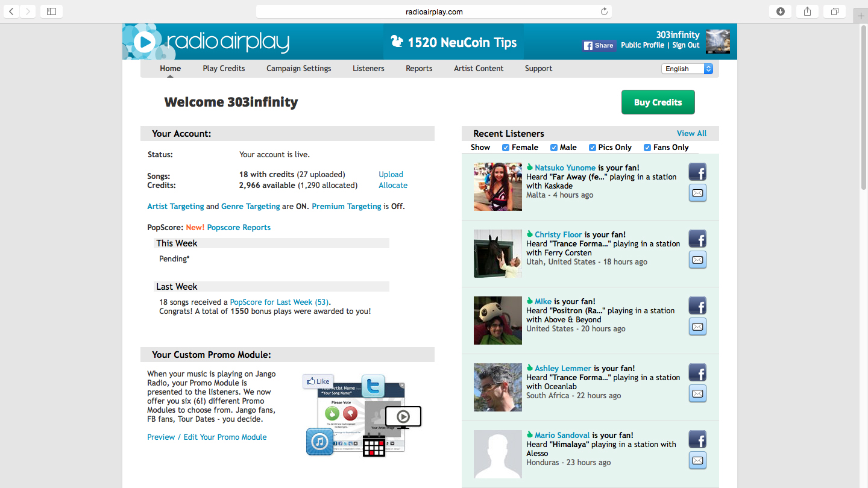Open Christy Floor's listener photo
The width and height of the screenshot is (868, 488).
pos(498,254)
